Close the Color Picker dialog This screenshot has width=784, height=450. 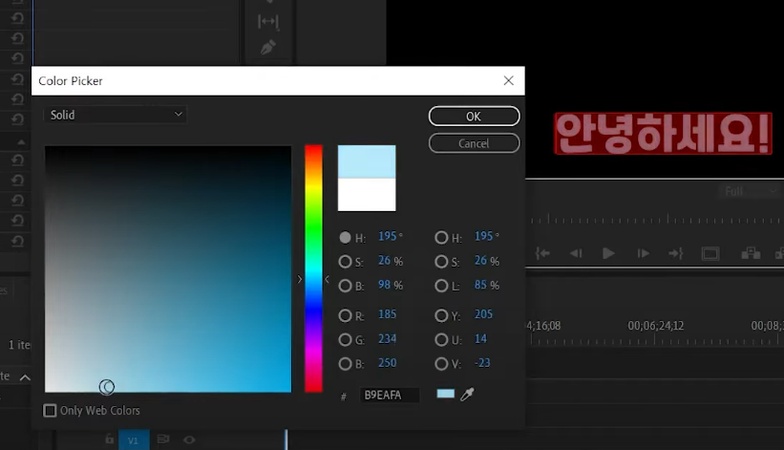click(x=508, y=80)
